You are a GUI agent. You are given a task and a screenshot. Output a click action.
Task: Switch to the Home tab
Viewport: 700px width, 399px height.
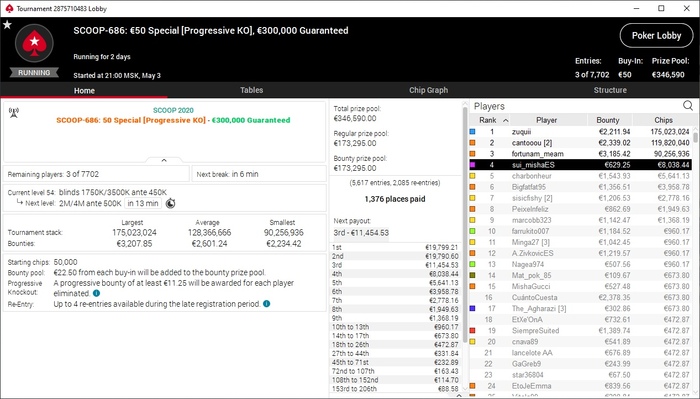[x=84, y=90]
